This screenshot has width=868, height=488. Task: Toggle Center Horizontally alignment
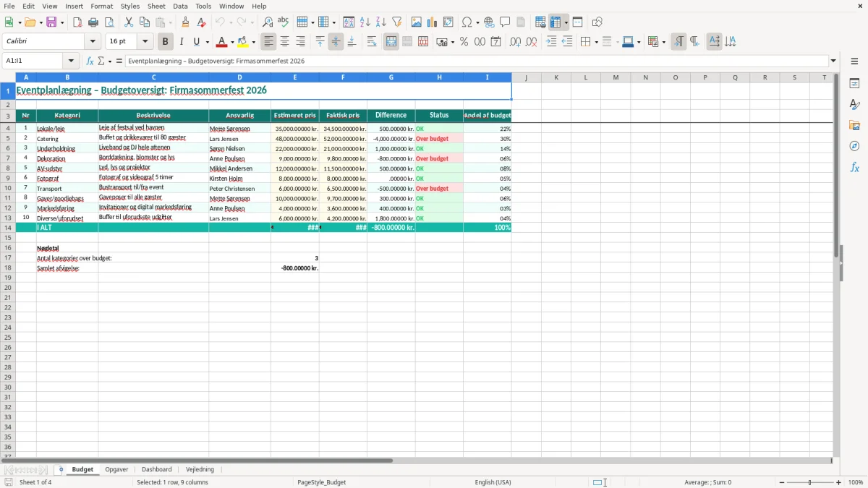click(284, 42)
